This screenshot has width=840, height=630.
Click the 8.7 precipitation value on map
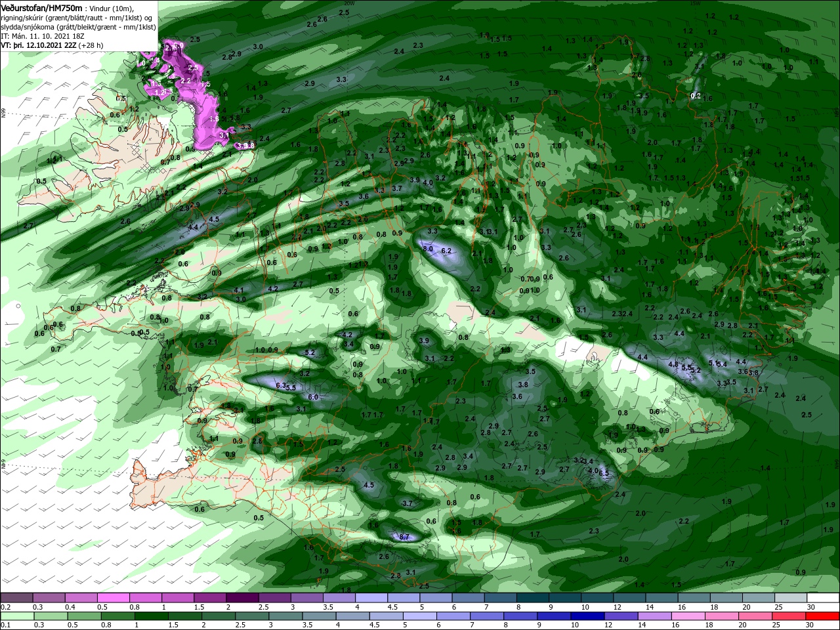(405, 537)
